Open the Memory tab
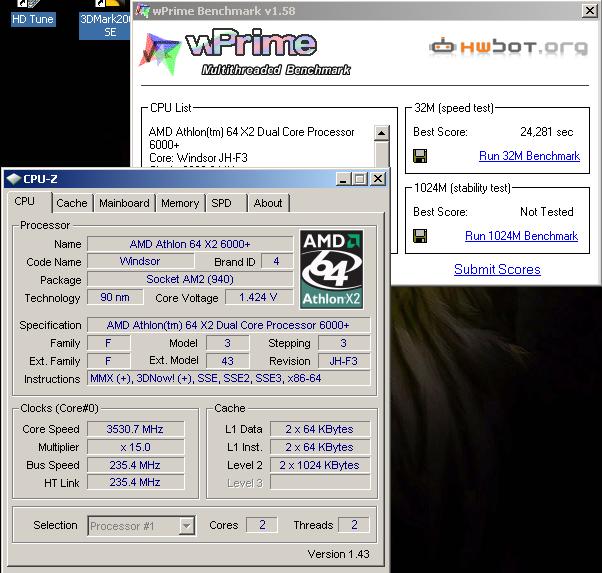Screen dimensions: 602x573 [180, 203]
